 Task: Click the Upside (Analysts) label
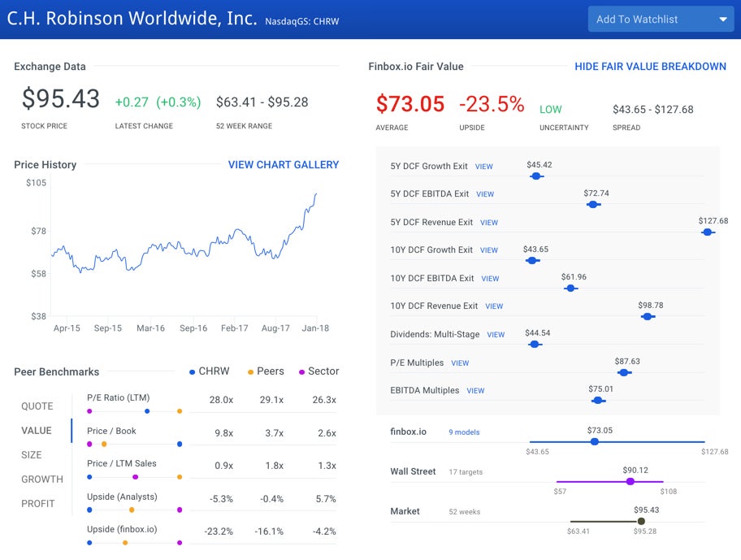pos(122,497)
